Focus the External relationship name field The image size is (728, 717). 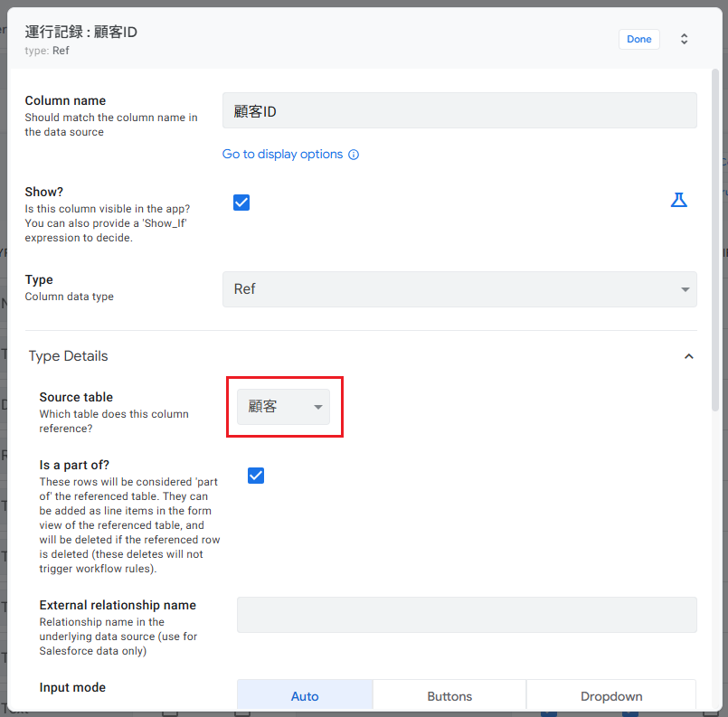[x=466, y=615]
